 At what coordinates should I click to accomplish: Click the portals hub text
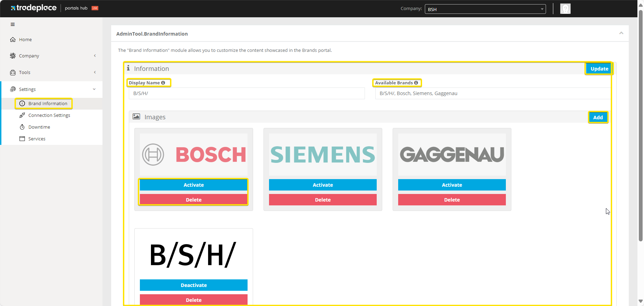pyautogui.click(x=76, y=8)
